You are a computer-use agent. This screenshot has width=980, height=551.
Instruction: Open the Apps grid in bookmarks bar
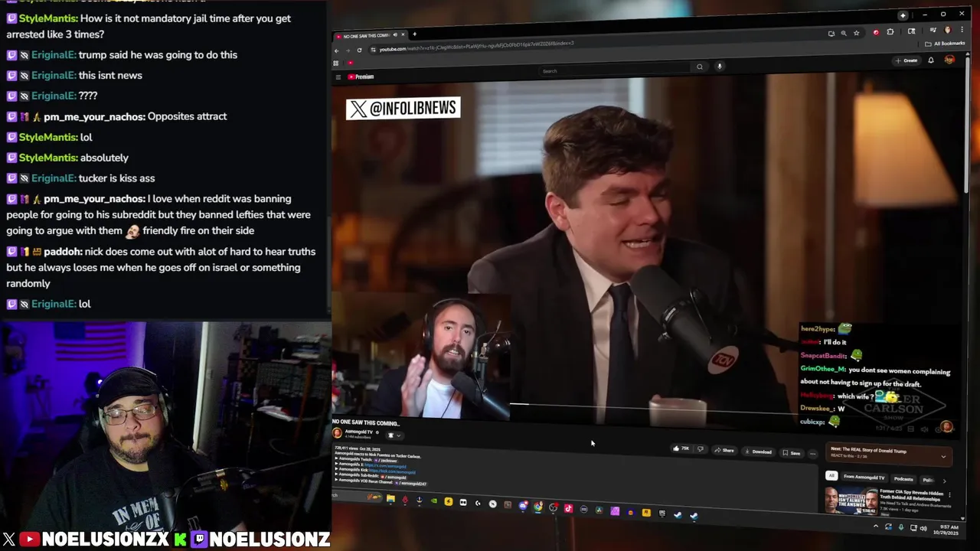[x=335, y=63]
